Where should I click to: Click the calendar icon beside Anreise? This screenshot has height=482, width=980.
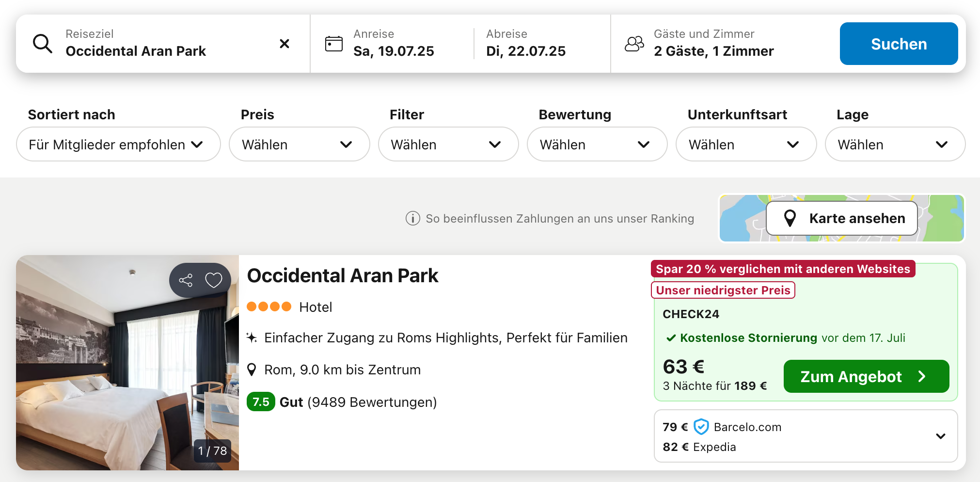point(333,44)
